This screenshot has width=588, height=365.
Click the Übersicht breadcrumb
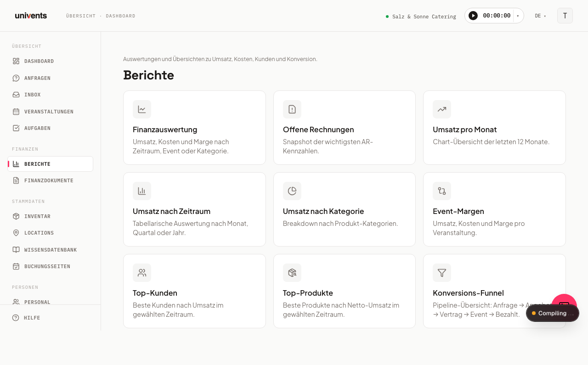81,16
